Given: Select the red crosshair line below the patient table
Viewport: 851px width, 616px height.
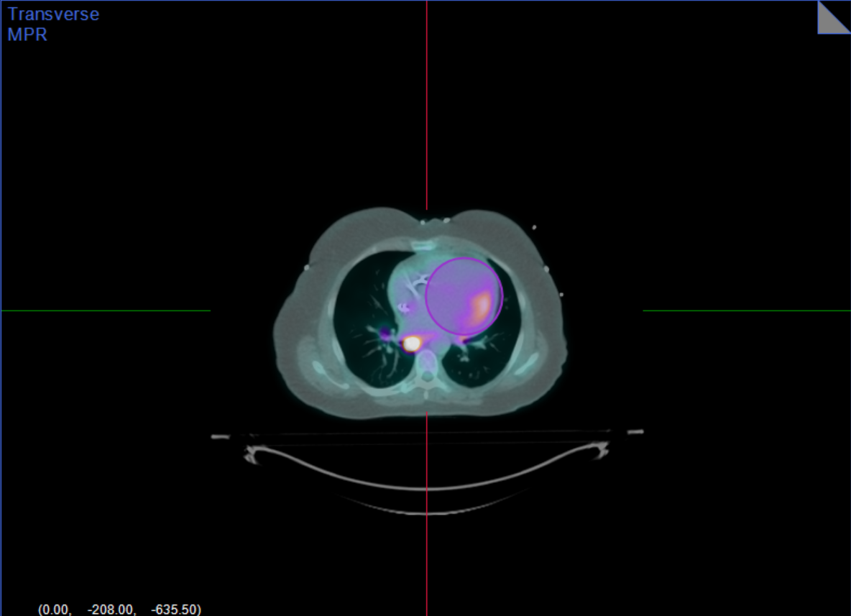Looking at the screenshot, I should [427, 561].
